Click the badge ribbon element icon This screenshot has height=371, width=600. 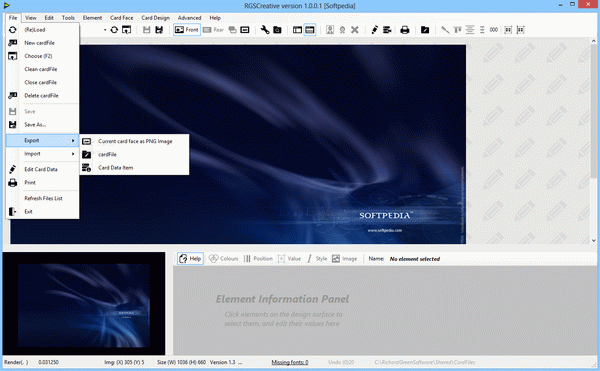pyautogui.click(x=342, y=29)
